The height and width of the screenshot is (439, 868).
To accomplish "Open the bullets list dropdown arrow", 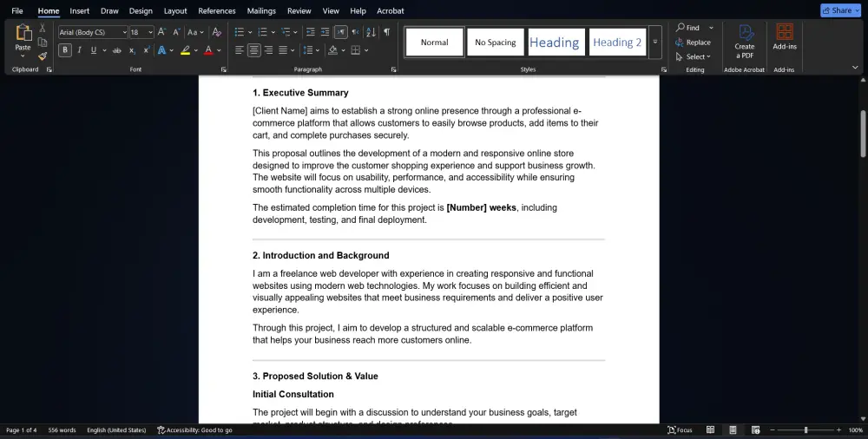I will (250, 33).
